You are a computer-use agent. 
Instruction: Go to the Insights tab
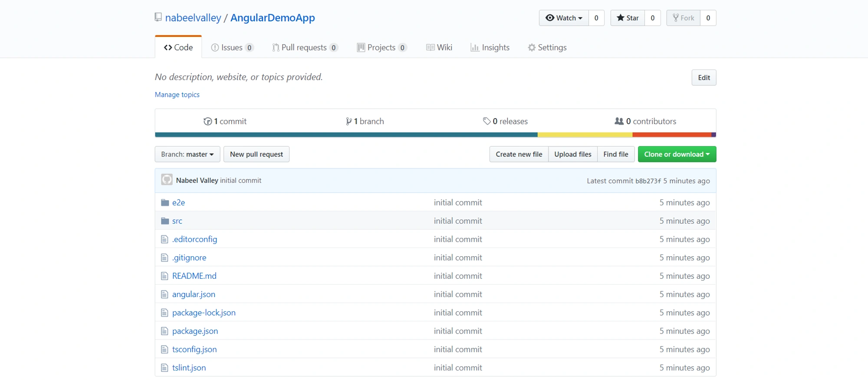coord(490,48)
